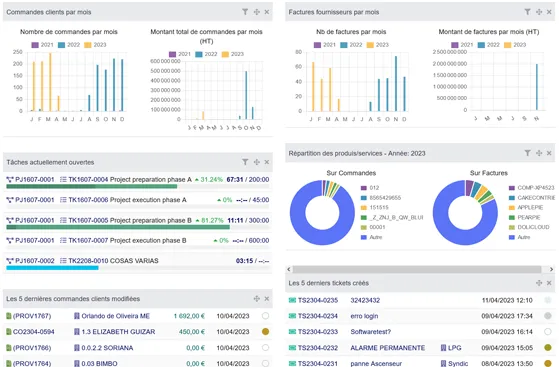Open ticket TS2304-0235
This screenshot has width=559, height=367.
point(313,300)
